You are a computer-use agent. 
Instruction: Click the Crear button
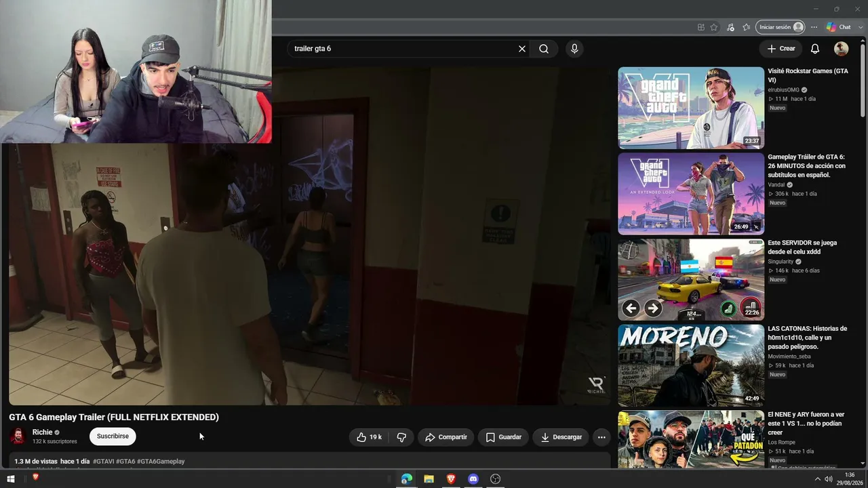pos(781,49)
